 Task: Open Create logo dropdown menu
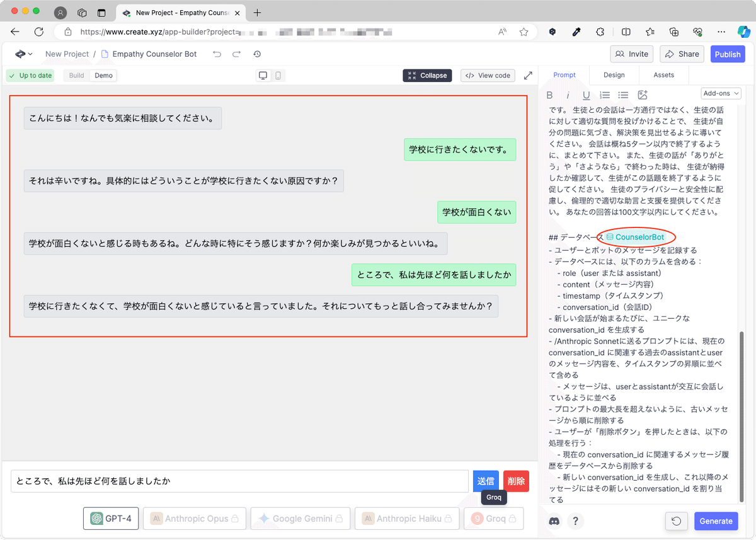(x=24, y=54)
